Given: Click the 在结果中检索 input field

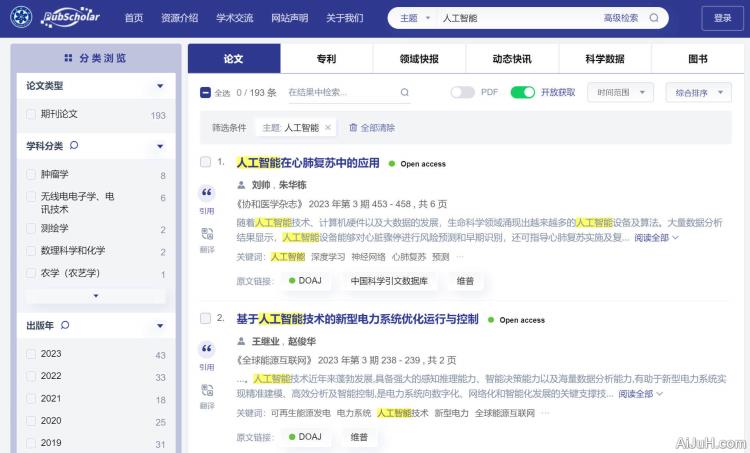Looking at the screenshot, I should pos(340,93).
